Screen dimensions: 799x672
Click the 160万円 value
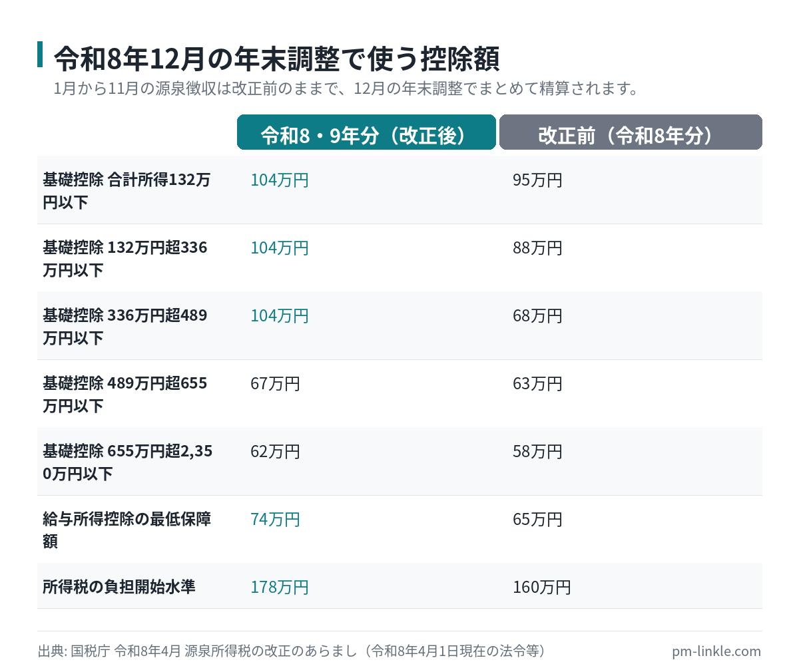[x=542, y=588]
